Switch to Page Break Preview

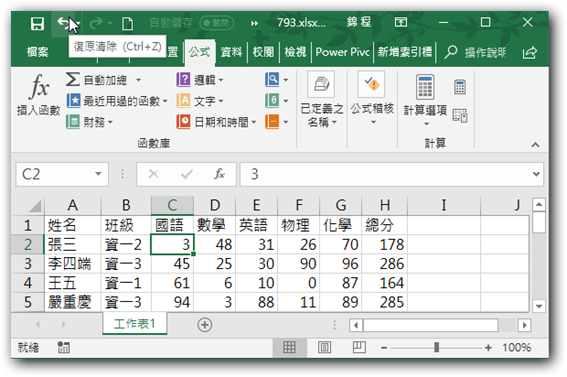[359, 347]
